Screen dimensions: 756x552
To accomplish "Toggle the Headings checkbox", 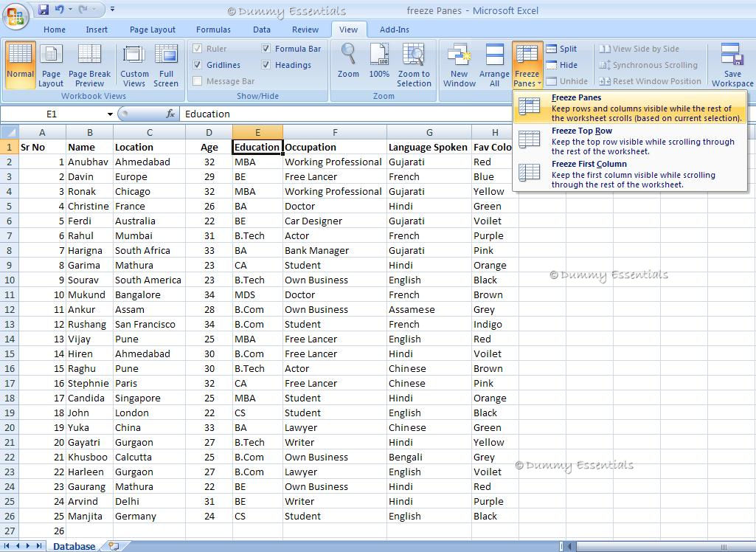I will pos(266,65).
